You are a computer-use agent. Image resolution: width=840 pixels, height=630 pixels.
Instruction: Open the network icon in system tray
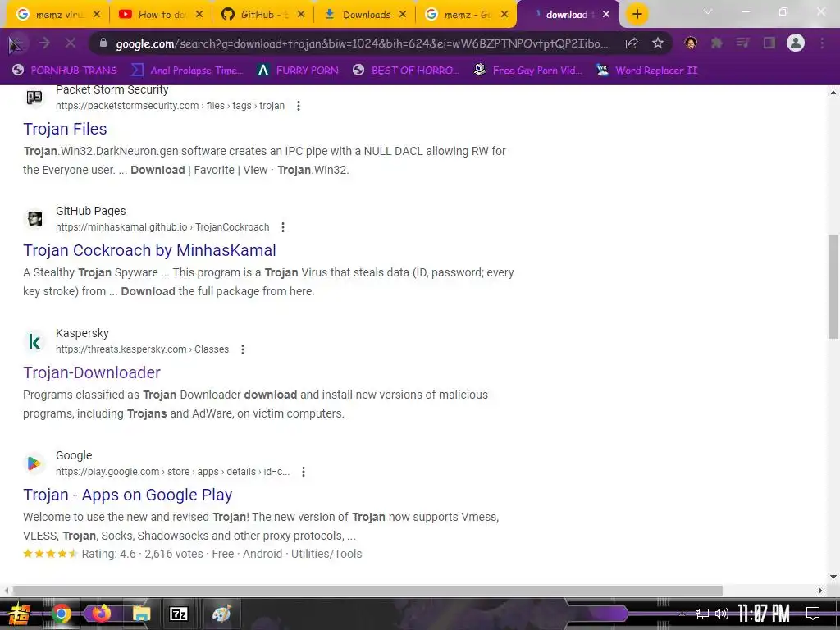[x=702, y=614]
